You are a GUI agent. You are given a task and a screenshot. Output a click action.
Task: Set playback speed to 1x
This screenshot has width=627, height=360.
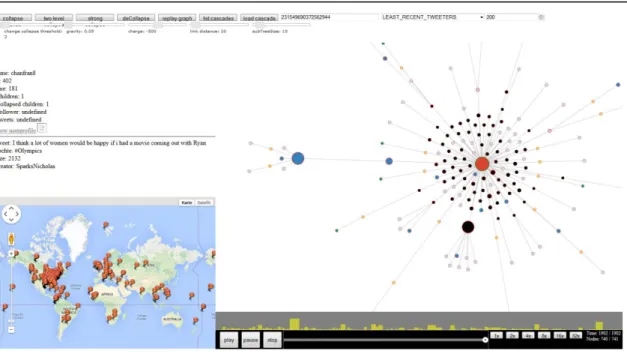pos(496,335)
